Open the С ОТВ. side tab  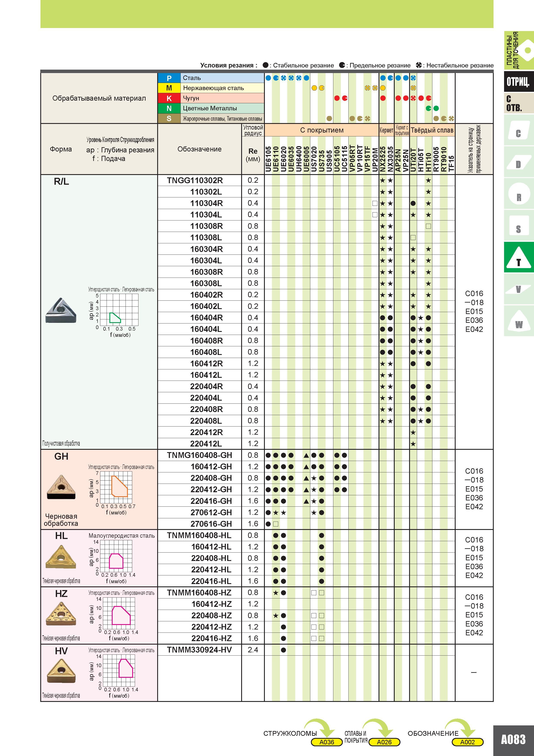(x=518, y=103)
